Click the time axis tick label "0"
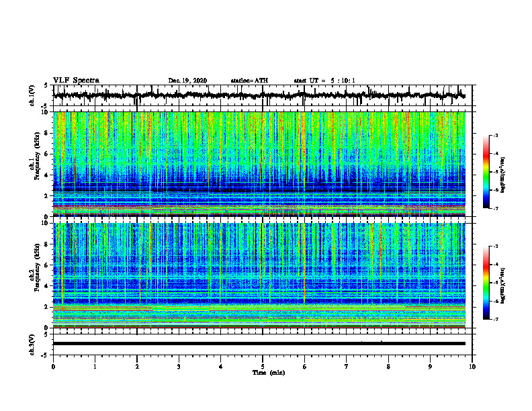Image resolution: width=532 pixels, height=411 pixels. [53, 367]
